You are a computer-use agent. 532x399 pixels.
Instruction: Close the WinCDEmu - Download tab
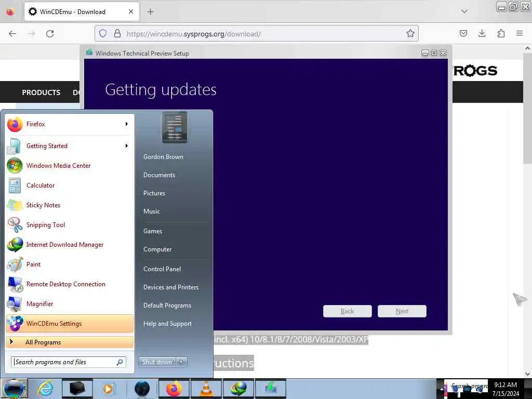click(x=131, y=12)
